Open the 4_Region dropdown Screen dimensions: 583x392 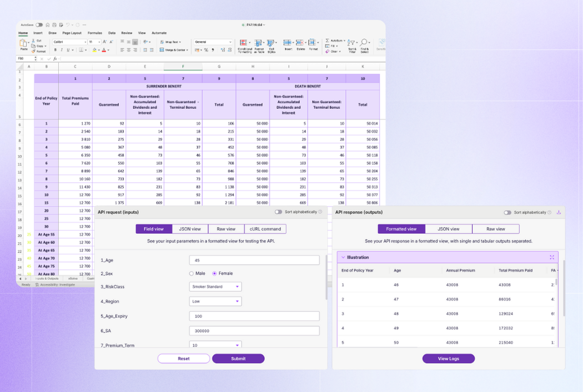(215, 301)
